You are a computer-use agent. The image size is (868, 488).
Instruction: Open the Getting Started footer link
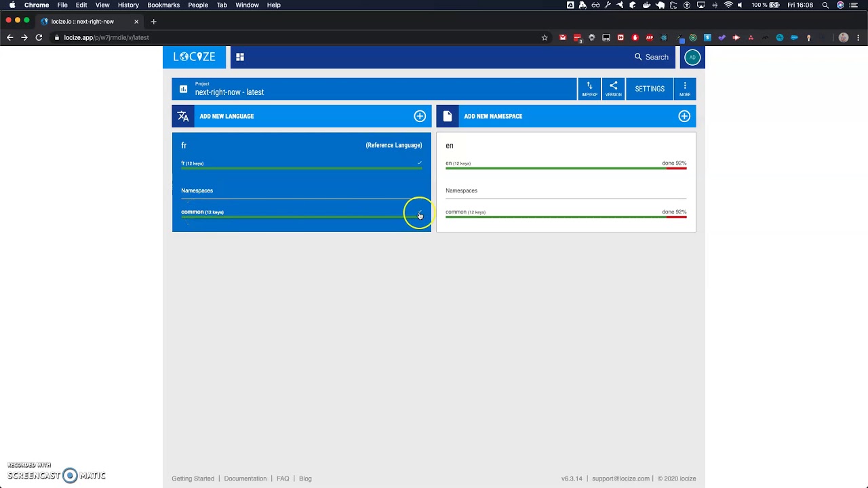tap(193, 479)
